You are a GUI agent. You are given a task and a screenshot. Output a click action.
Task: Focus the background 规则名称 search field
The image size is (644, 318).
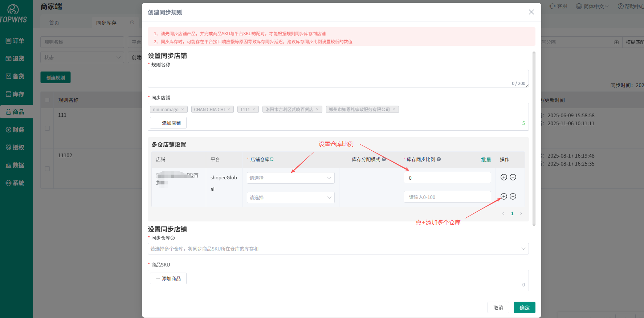coord(82,42)
